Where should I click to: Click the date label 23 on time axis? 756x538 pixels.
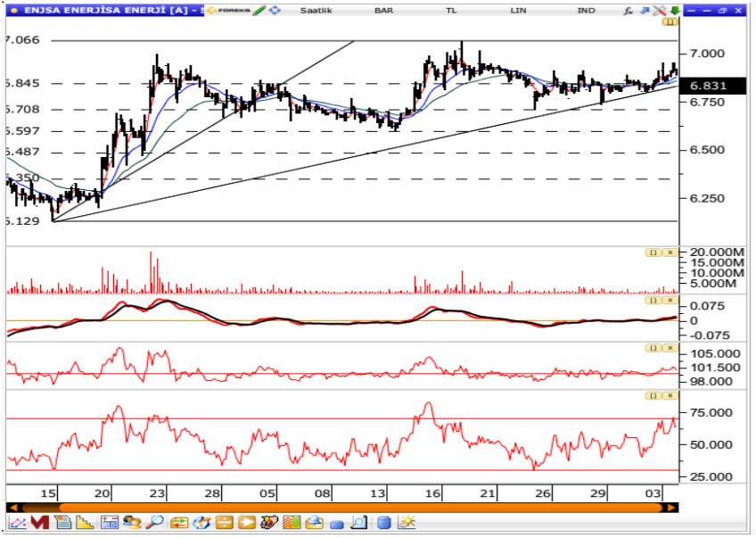(x=157, y=493)
